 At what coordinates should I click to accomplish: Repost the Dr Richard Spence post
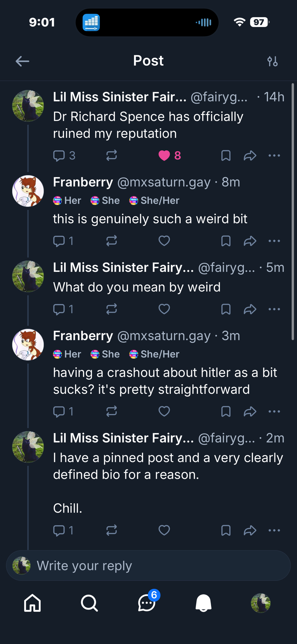pos(111,156)
